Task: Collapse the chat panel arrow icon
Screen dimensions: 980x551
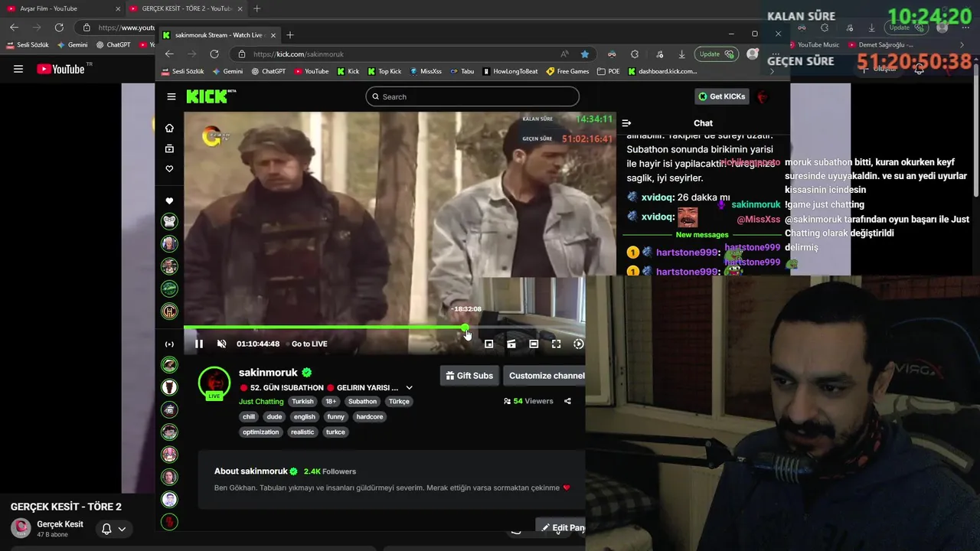Action: pyautogui.click(x=626, y=123)
